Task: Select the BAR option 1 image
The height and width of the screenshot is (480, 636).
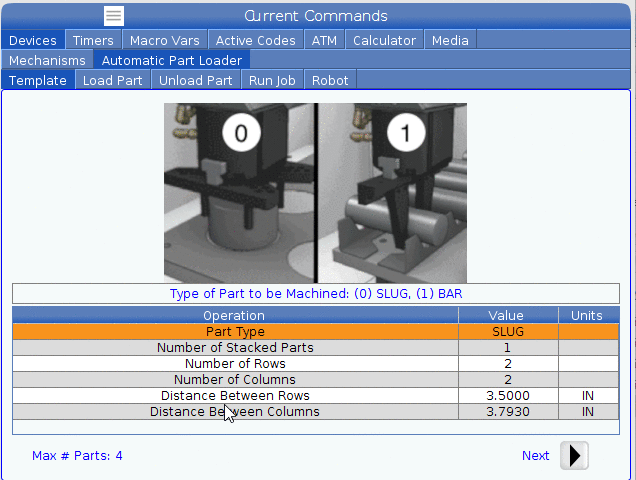Action: [x=392, y=192]
